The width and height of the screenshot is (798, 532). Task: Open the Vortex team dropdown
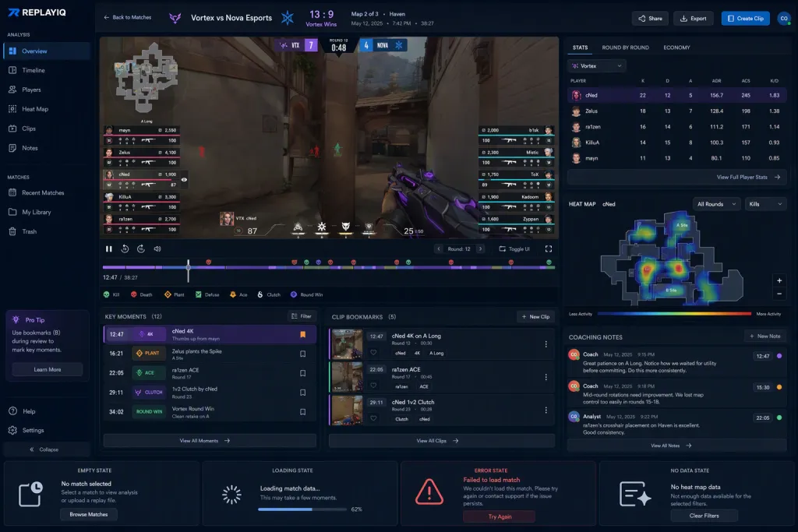tap(596, 65)
